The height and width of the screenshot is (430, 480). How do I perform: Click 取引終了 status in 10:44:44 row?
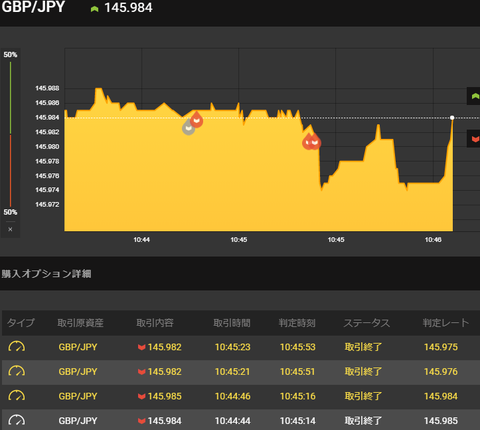tap(363, 421)
